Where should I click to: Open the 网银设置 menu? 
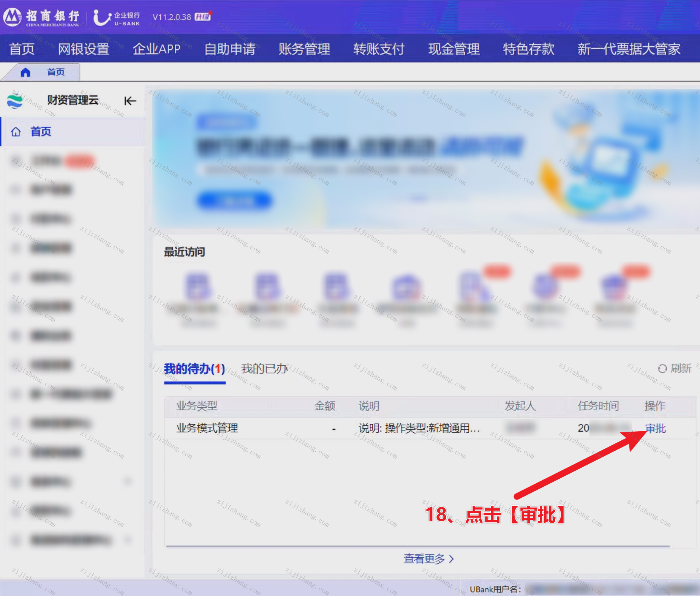[x=84, y=49]
